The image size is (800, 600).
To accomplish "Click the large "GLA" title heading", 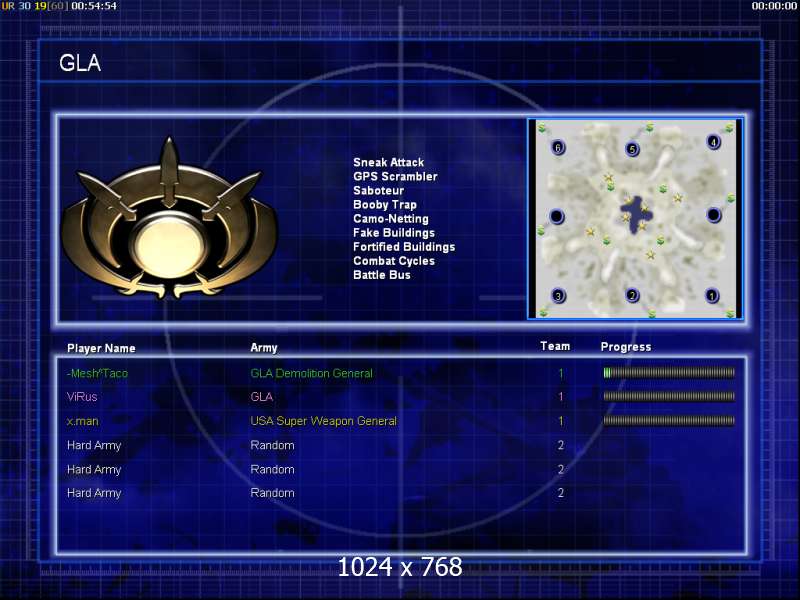I will click(80, 63).
